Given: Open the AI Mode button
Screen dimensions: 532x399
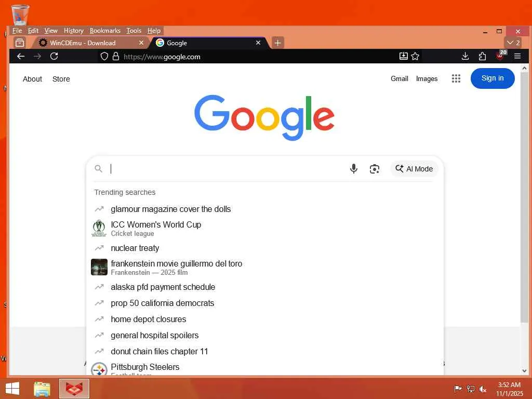Looking at the screenshot, I should (x=414, y=169).
